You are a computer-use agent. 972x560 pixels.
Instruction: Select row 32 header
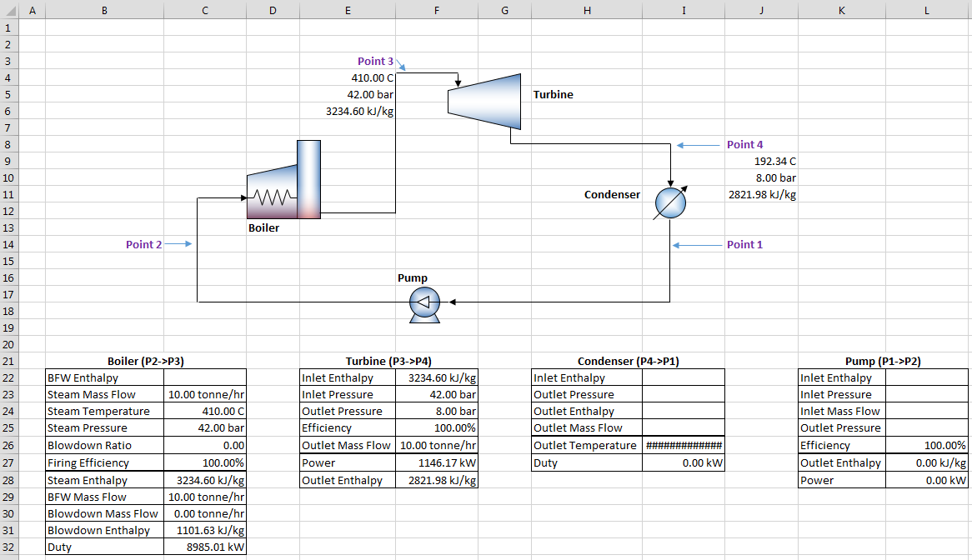(x=8, y=547)
